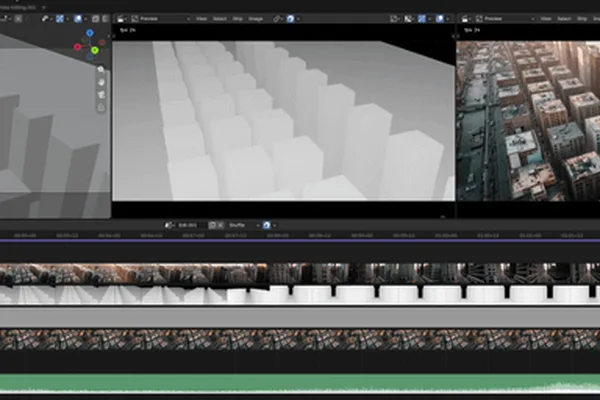
Task: Click the second small icon left of Shuffle
Action: point(220,225)
